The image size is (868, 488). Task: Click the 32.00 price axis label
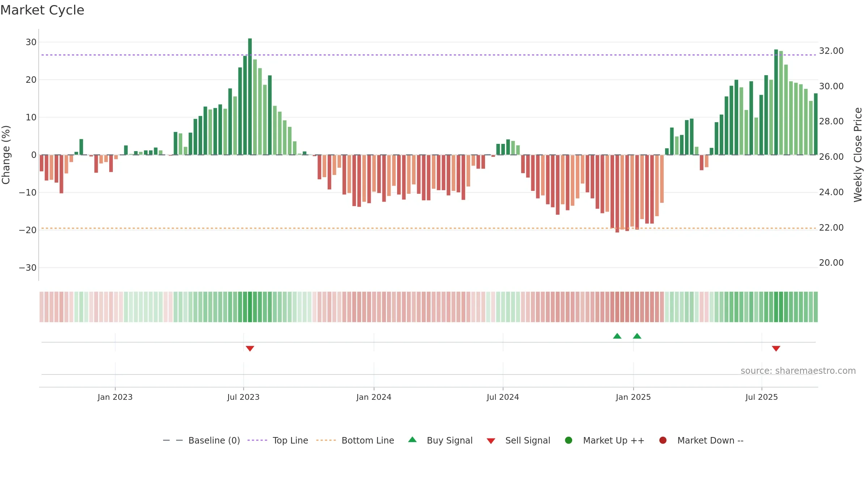point(831,51)
